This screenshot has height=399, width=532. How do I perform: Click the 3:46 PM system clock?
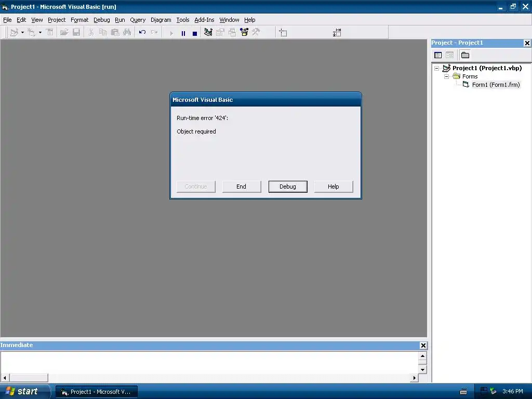[513, 392]
